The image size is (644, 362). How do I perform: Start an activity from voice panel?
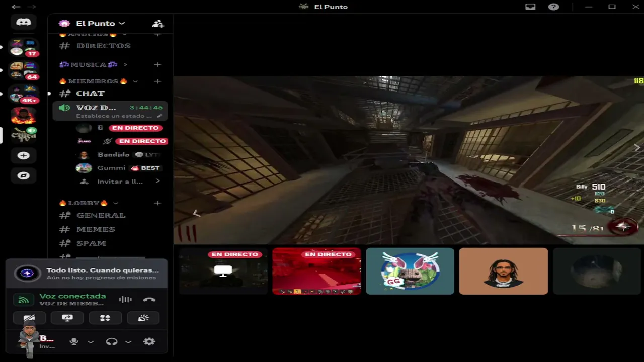(105, 318)
